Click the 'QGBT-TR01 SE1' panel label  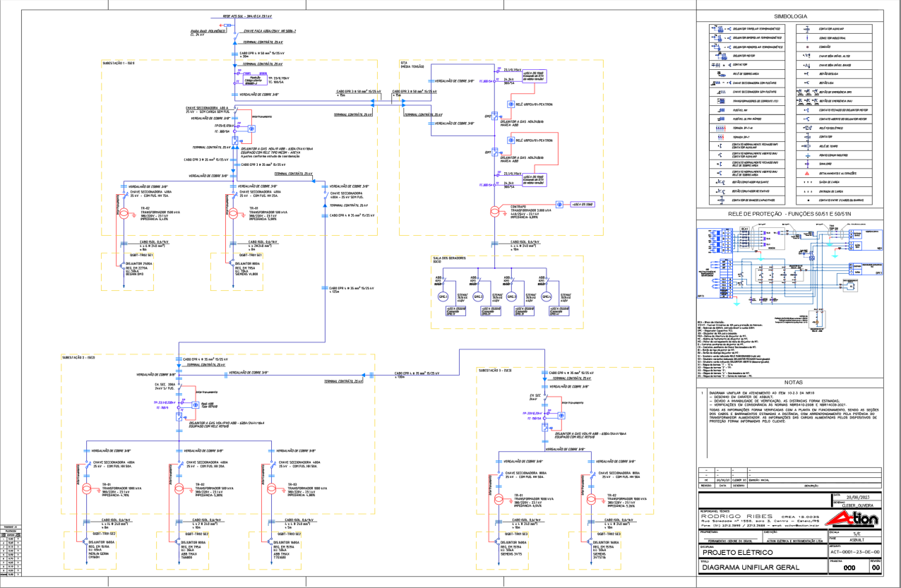click(250, 255)
